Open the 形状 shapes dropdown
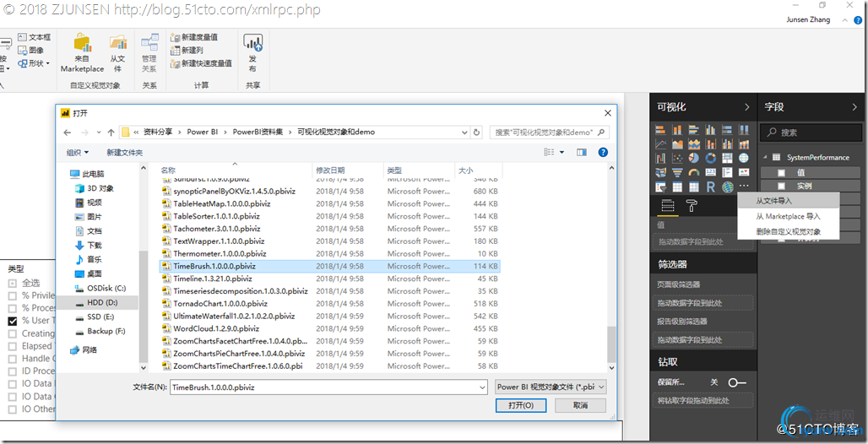The image size is (868, 444). [47, 63]
